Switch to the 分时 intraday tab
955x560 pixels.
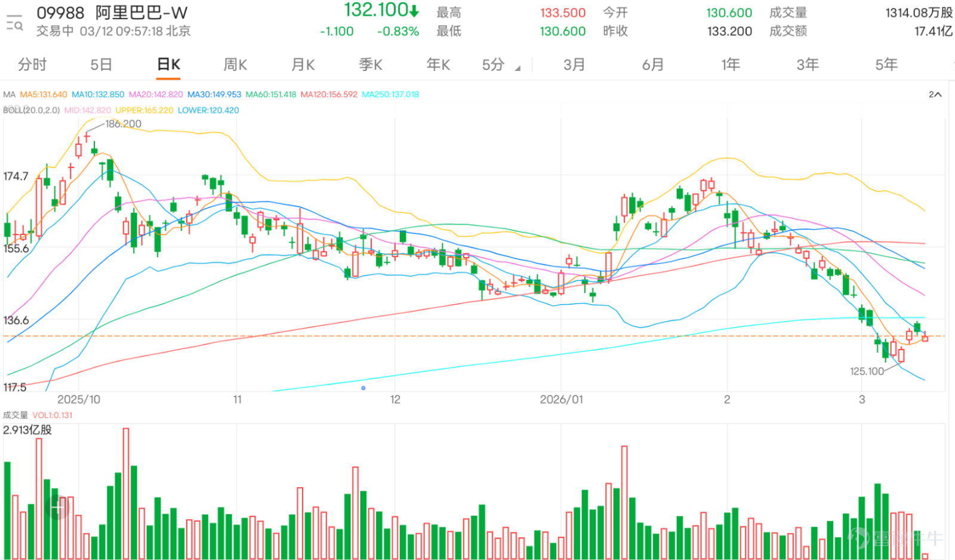tap(32, 64)
